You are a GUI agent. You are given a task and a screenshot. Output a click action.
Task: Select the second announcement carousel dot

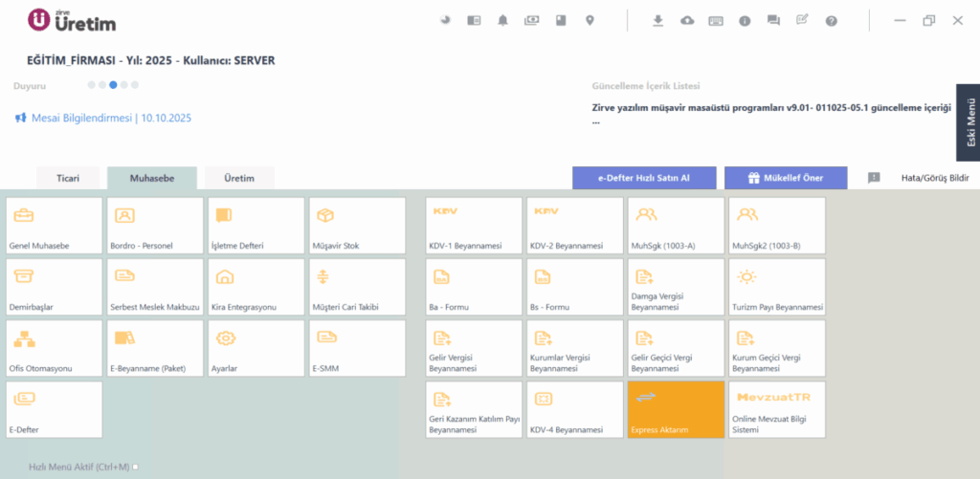[101, 85]
